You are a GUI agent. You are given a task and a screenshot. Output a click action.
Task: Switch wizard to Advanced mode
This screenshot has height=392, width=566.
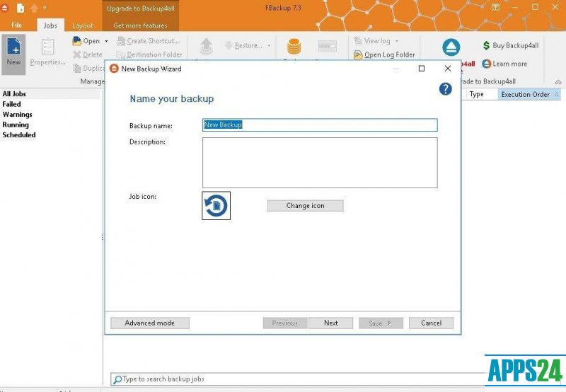point(149,323)
